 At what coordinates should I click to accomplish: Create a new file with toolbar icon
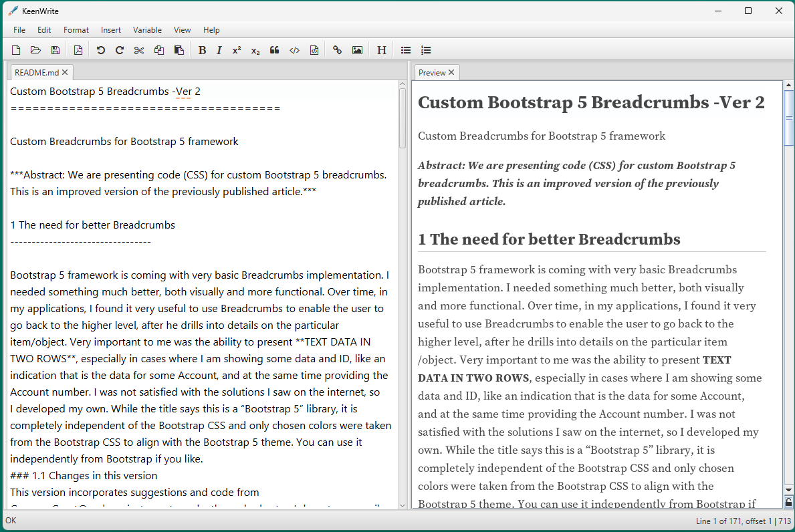tap(16, 50)
